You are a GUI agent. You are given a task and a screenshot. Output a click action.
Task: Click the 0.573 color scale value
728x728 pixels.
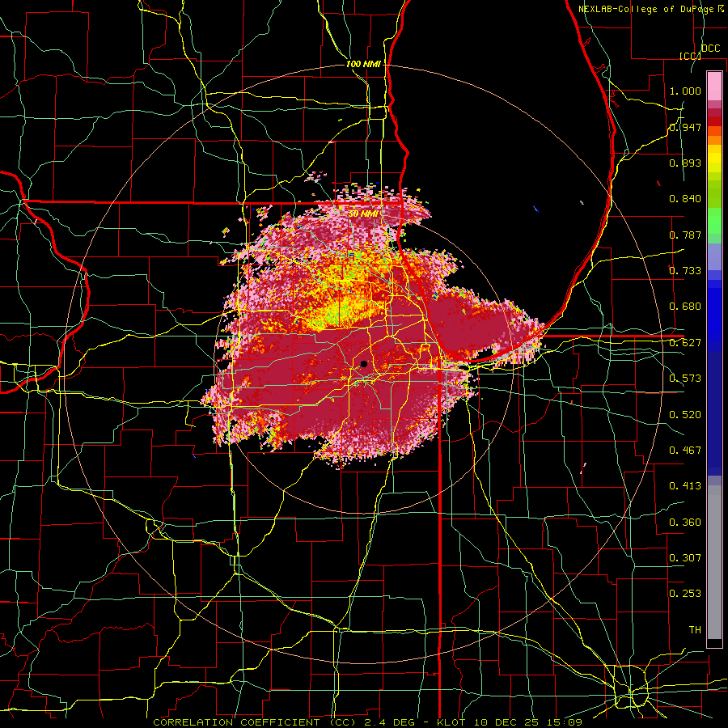point(685,379)
